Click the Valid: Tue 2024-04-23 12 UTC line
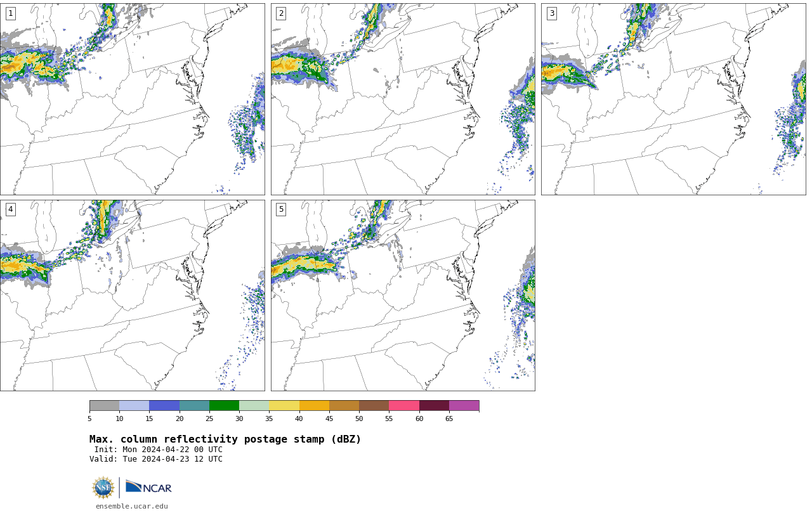Screen dimensions: 812x513 tap(156, 459)
